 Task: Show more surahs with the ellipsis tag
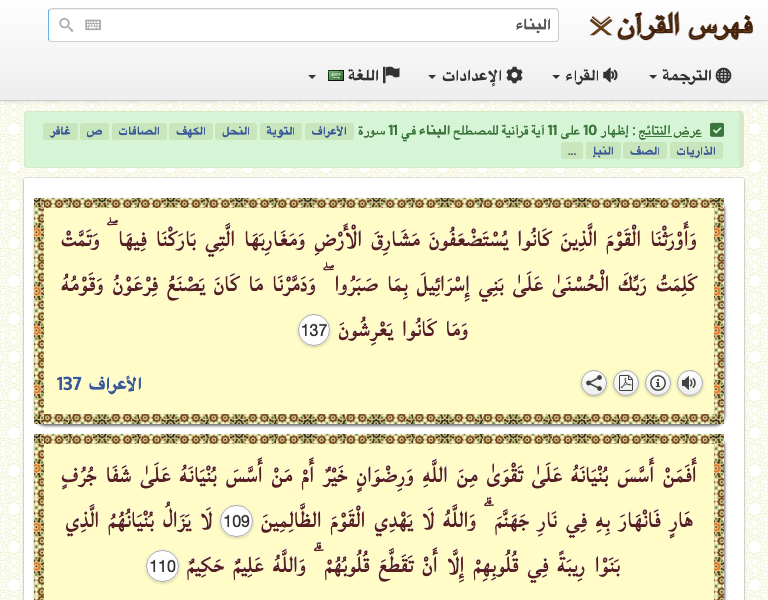572,151
